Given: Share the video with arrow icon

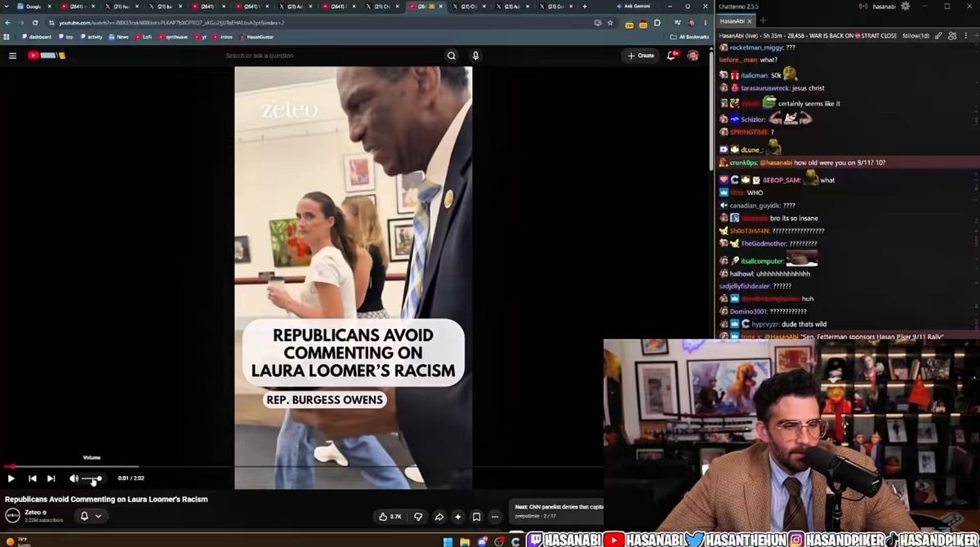Looking at the screenshot, I should pyautogui.click(x=439, y=517).
